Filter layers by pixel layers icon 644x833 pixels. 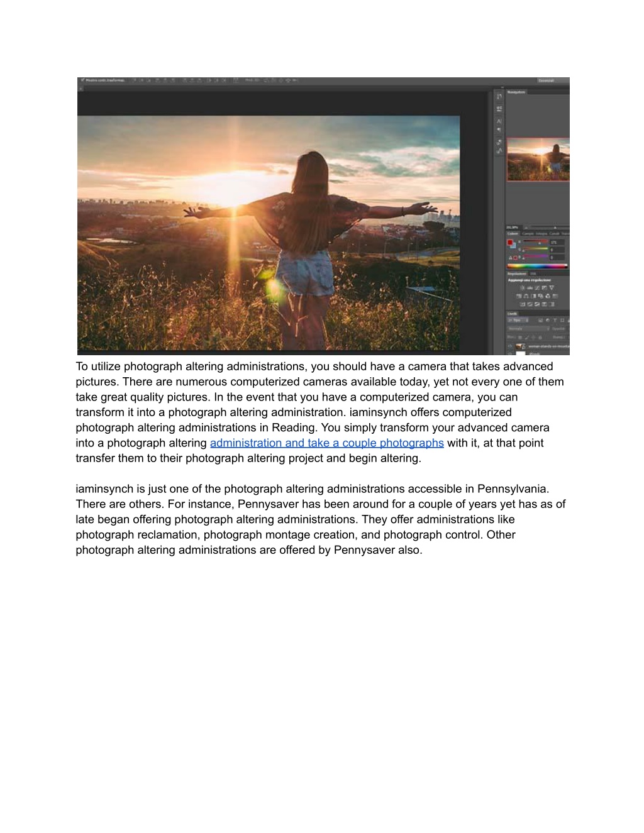click(x=540, y=321)
